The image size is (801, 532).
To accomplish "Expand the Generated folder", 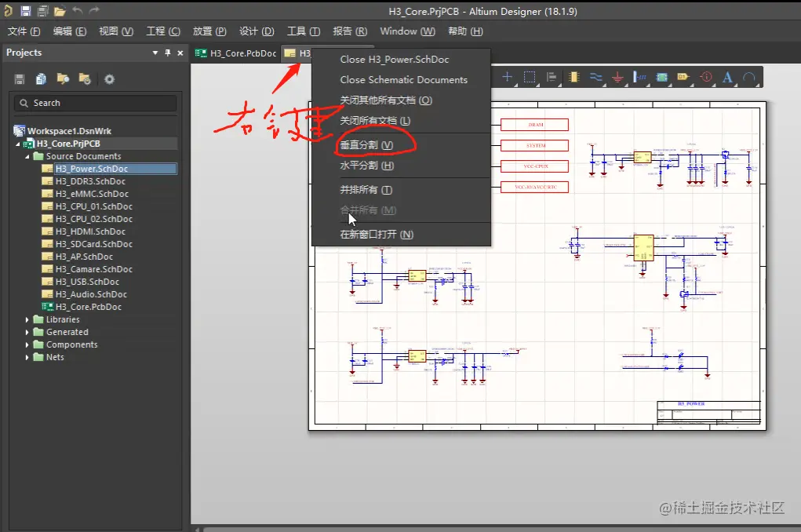I will click(x=27, y=332).
